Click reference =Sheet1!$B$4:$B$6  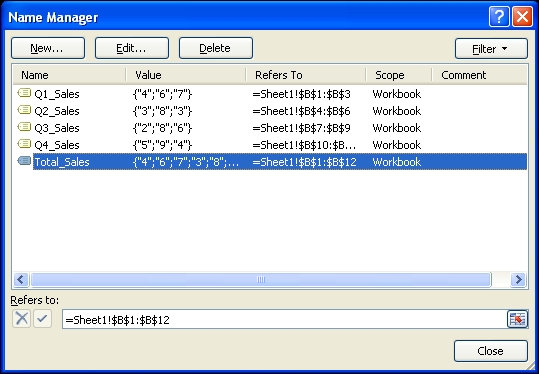301,111
